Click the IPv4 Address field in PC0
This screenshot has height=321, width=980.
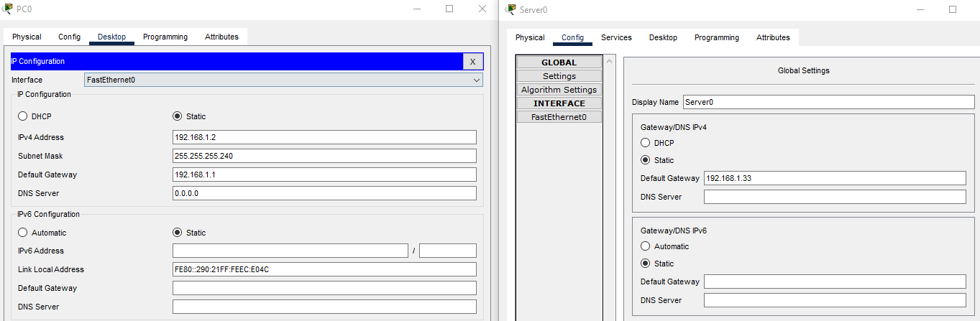pos(324,137)
